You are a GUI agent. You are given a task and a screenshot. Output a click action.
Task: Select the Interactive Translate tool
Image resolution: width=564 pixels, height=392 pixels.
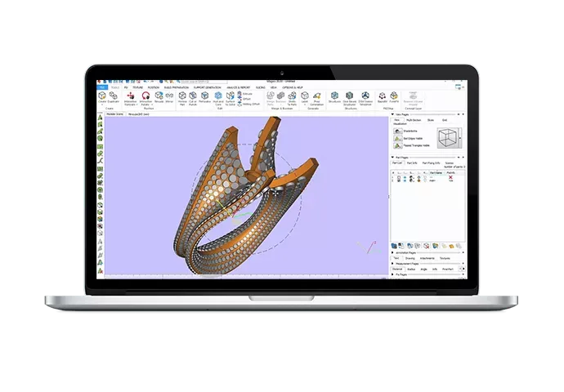click(131, 98)
